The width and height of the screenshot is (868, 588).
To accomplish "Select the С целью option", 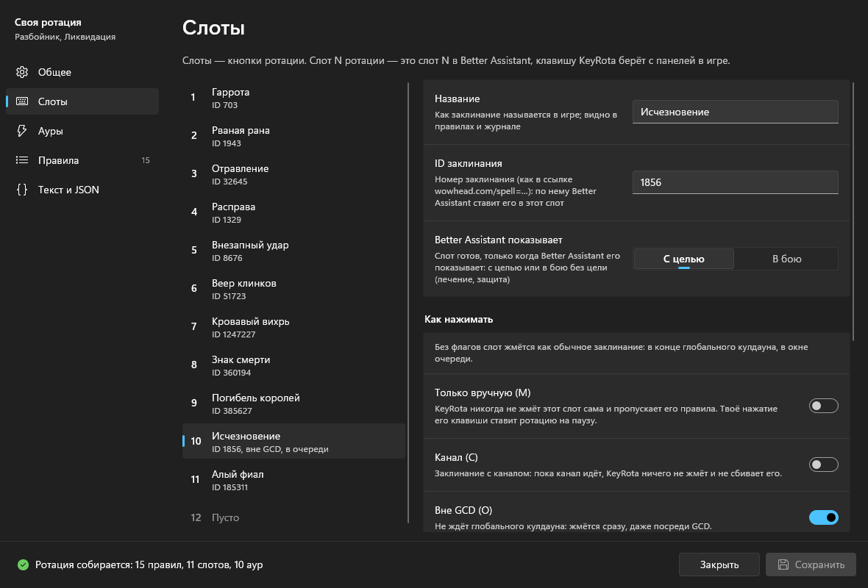I will click(x=683, y=259).
